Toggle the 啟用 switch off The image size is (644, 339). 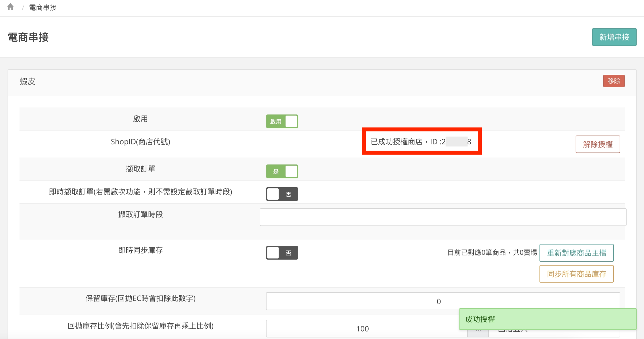coord(282,121)
